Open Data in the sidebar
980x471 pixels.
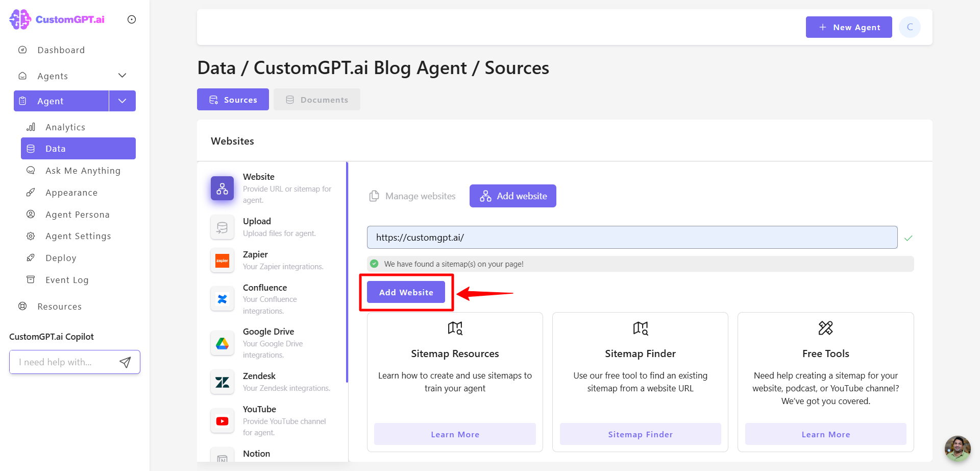coord(78,149)
